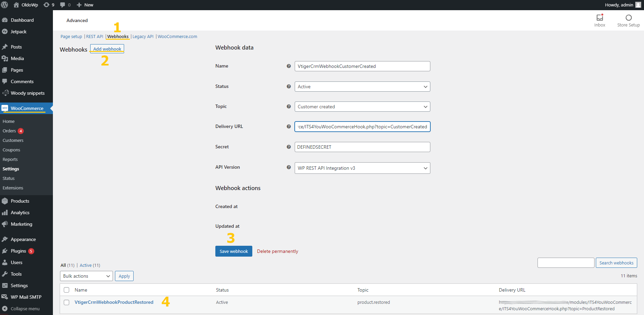Expand the Topic dropdown showing Customer created

tap(362, 107)
